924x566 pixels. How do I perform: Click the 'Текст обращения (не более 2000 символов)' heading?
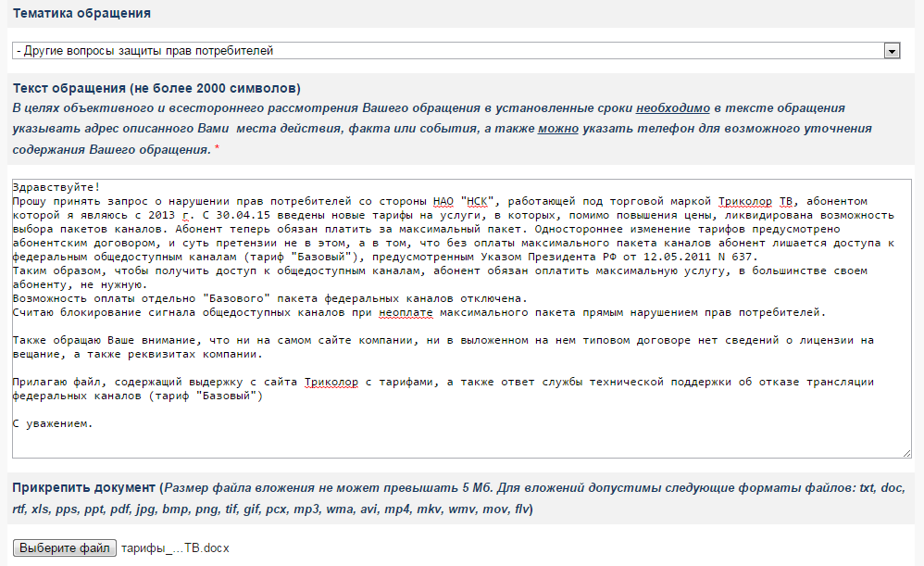[x=156, y=88]
